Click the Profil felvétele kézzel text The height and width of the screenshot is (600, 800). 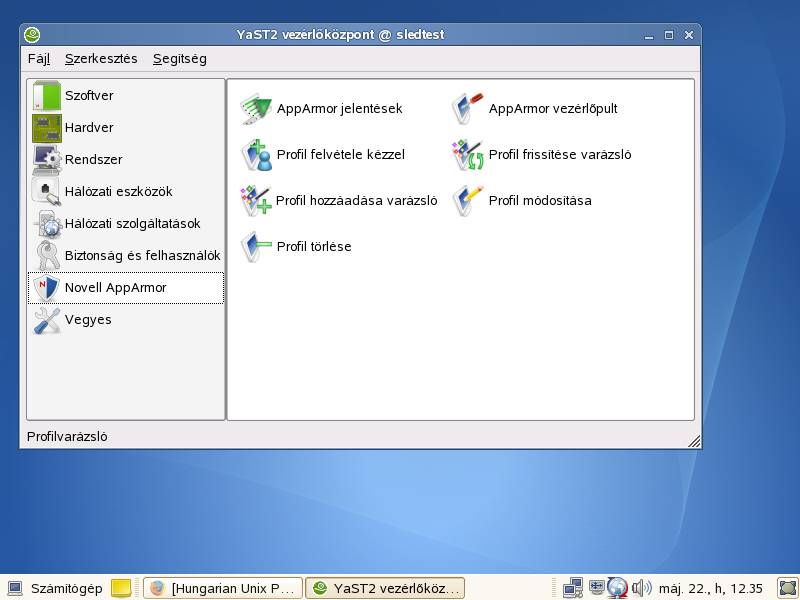pos(340,155)
